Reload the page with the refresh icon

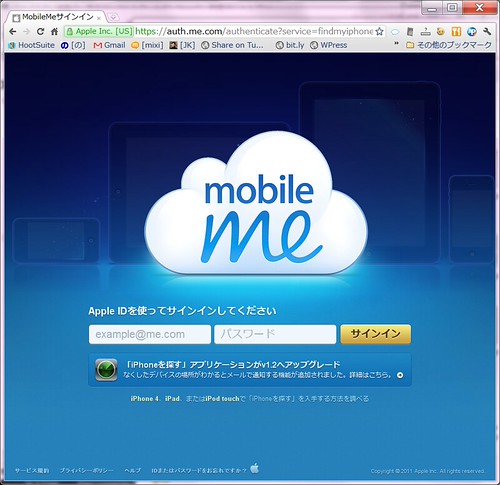pos(40,32)
